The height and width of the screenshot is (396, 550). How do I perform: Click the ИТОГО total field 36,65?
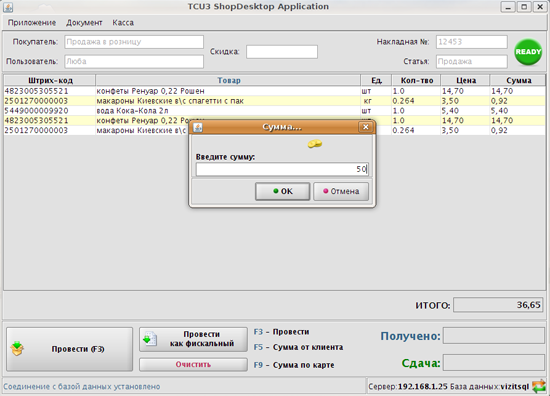coord(498,305)
